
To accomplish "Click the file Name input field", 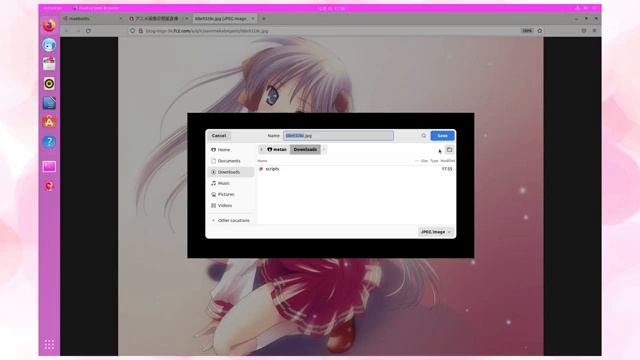I will point(338,136).
